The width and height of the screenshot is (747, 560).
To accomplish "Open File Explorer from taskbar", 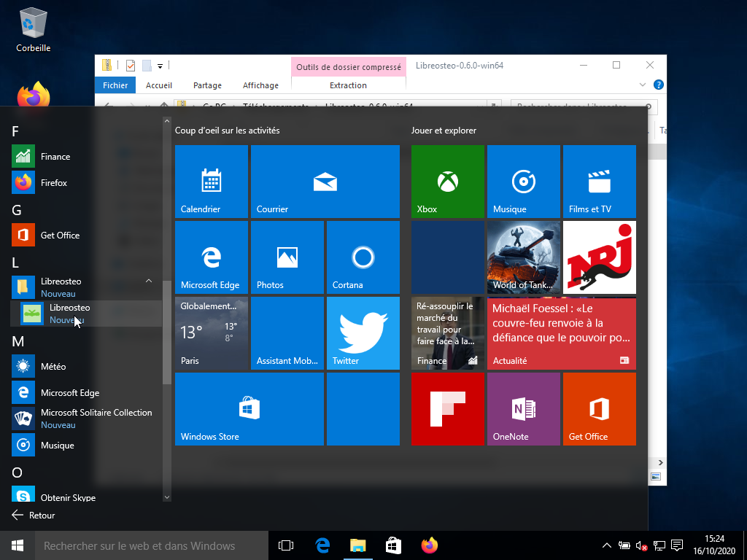I will 357,545.
